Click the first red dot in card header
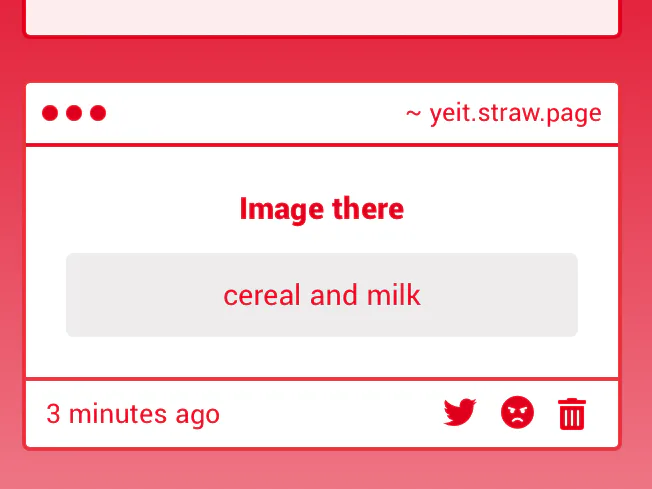The image size is (652, 489). (x=50, y=113)
